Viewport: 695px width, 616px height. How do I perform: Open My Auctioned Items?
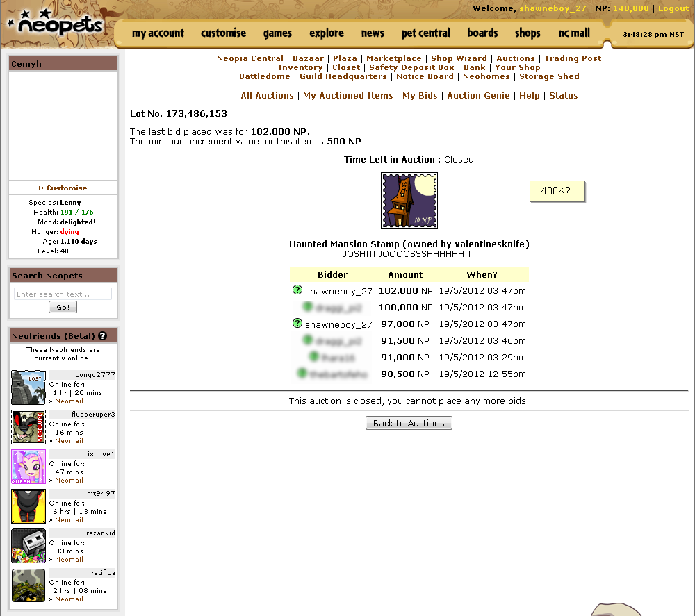pos(348,95)
